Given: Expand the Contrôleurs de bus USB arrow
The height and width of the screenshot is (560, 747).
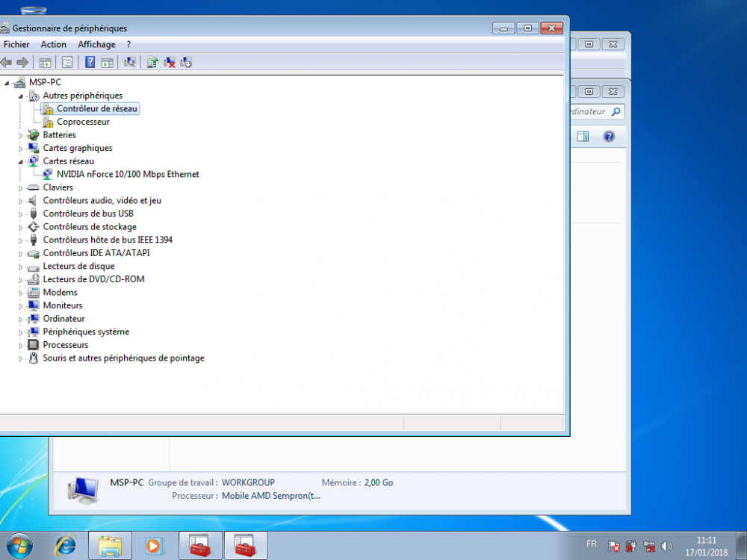Looking at the screenshot, I should [20, 214].
